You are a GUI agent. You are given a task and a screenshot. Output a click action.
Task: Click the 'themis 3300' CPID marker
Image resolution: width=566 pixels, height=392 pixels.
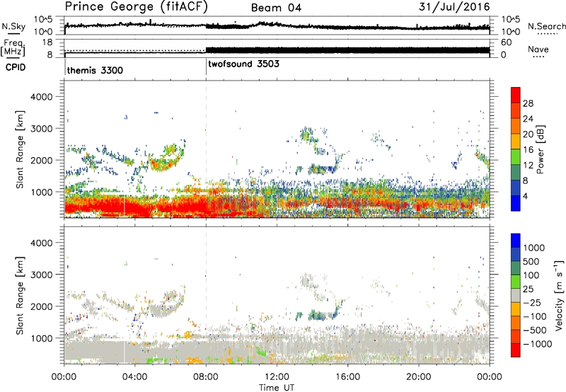[x=95, y=70]
